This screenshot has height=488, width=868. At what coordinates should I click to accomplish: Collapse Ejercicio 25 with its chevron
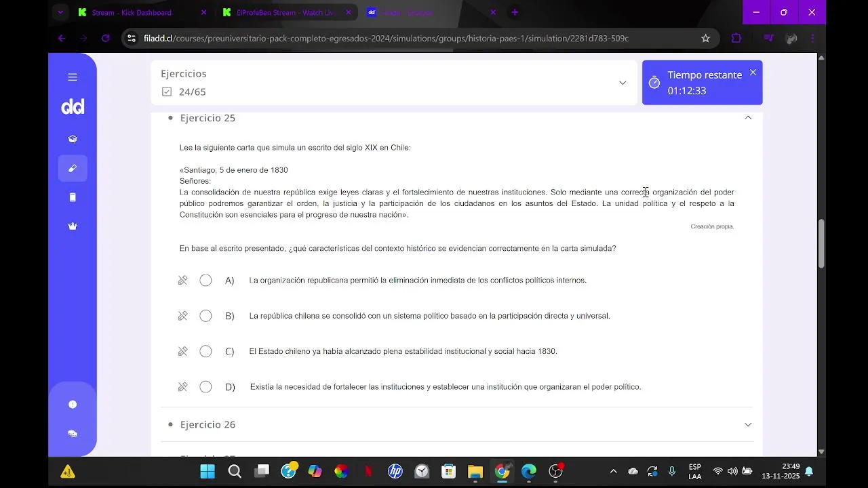coord(748,118)
